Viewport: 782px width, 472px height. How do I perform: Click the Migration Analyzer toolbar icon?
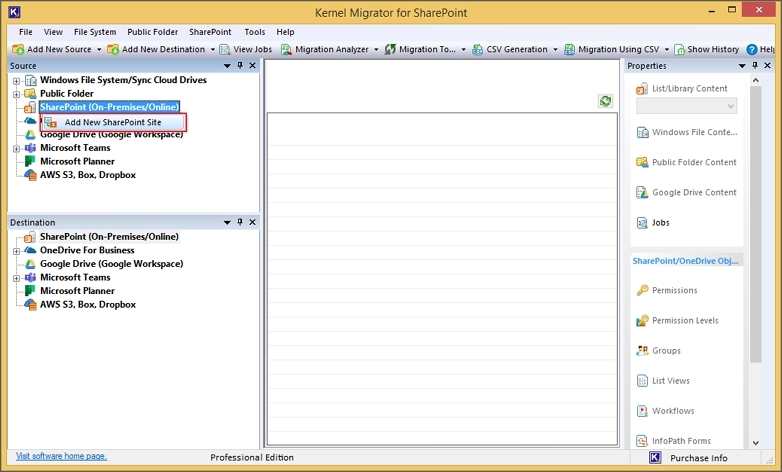[286, 49]
